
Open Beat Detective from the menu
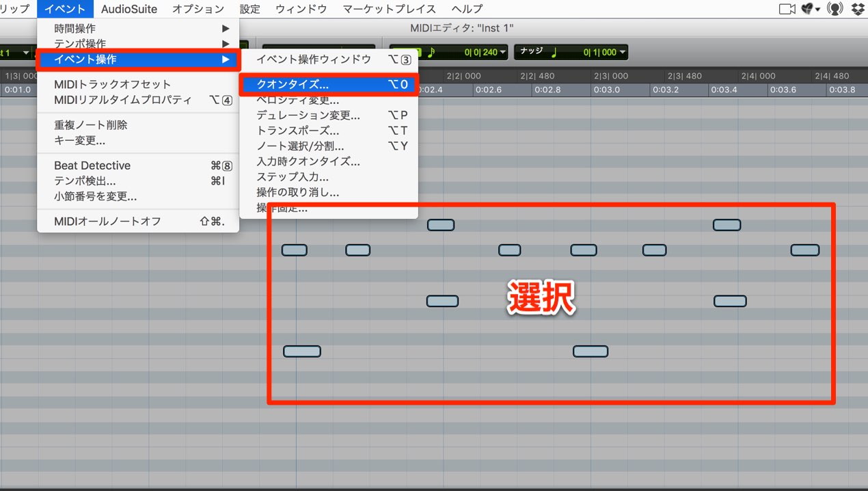pyautogui.click(x=138, y=165)
